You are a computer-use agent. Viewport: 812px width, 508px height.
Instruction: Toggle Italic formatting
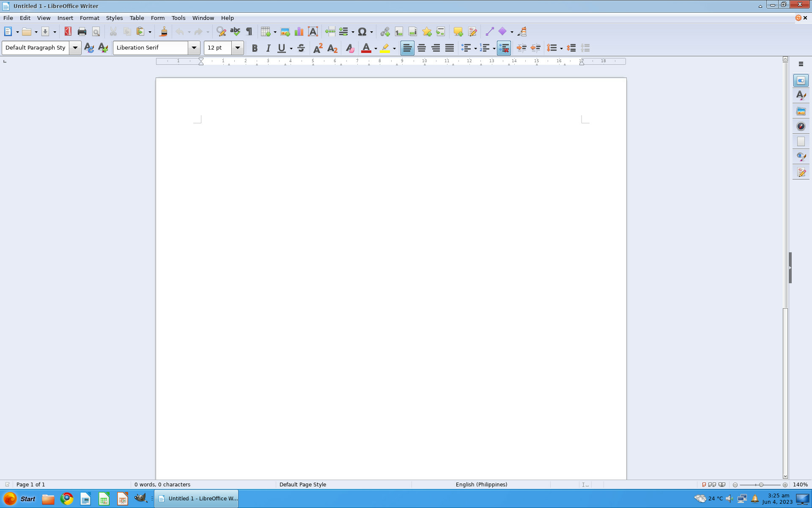pos(268,48)
